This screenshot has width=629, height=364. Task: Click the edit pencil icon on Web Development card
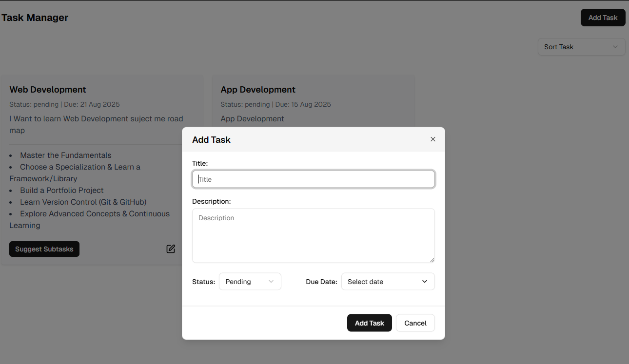point(171,249)
